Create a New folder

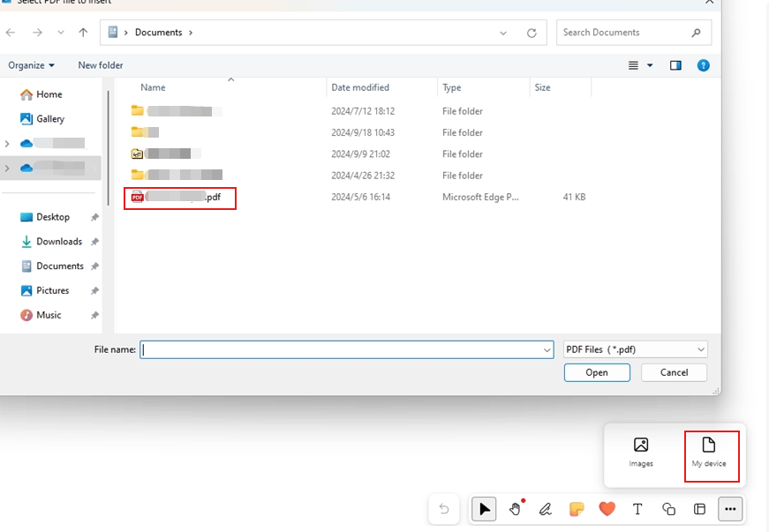pyautogui.click(x=101, y=65)
